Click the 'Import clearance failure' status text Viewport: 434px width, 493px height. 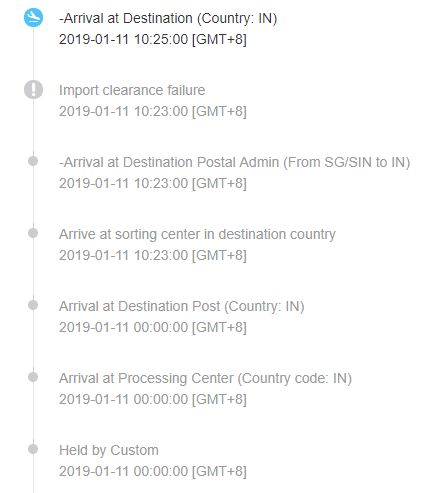click(132, 90)
